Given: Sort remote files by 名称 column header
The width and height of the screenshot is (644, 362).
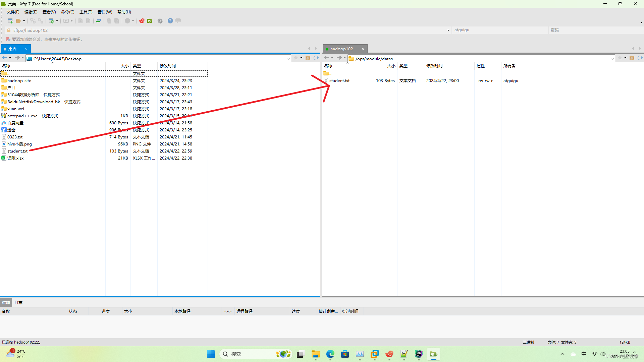Looking at the screenshot, I should [x=328, y=66].
